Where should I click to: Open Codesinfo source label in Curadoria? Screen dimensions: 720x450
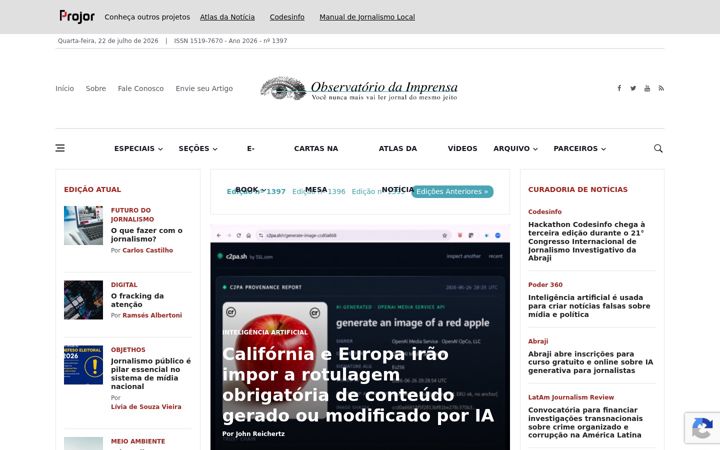[x=545, y=212]
